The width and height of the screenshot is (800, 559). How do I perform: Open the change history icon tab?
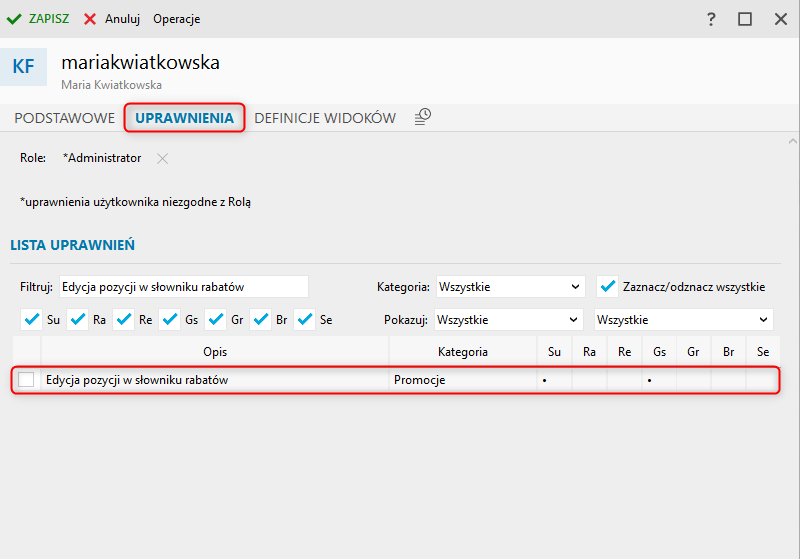(422, 117)
